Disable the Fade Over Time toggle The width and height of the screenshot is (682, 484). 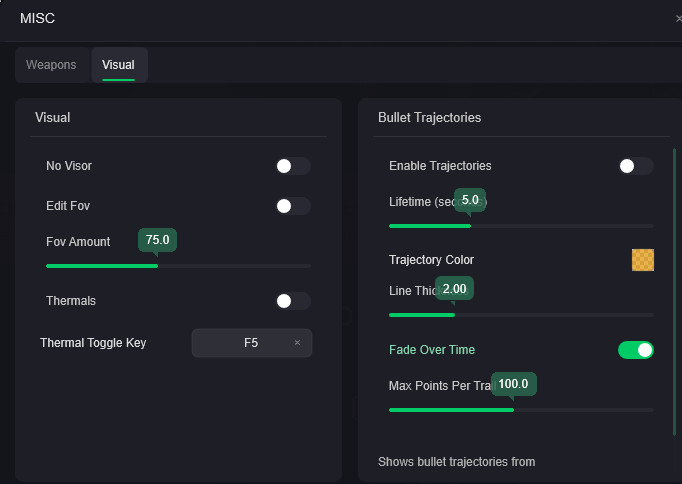(x=635, y=350)
